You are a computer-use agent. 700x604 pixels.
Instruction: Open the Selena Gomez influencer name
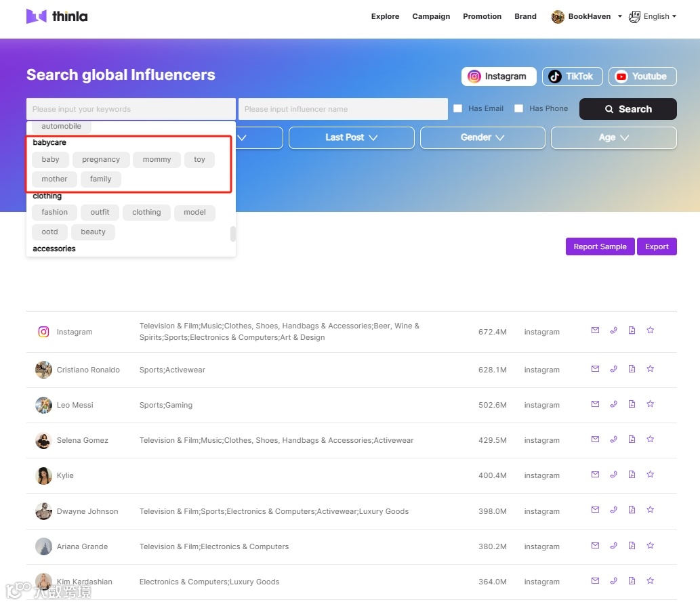[x=82, y=440]
